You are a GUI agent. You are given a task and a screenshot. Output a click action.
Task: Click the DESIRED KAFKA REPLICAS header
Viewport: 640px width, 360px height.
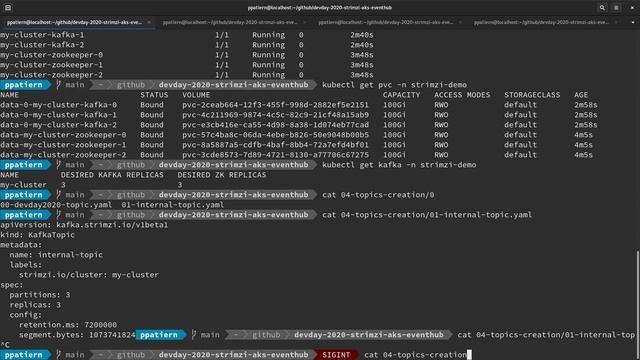[112, 175]
